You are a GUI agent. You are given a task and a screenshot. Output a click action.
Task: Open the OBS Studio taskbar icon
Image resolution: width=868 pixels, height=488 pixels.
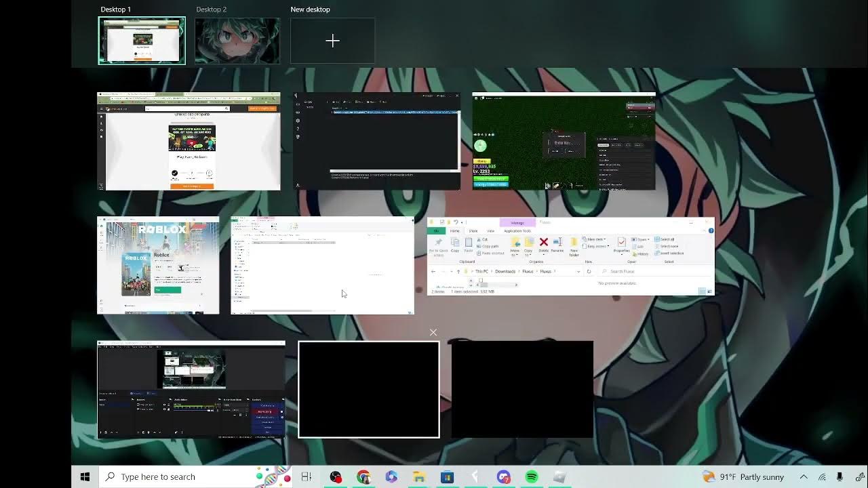click(336, 476)
